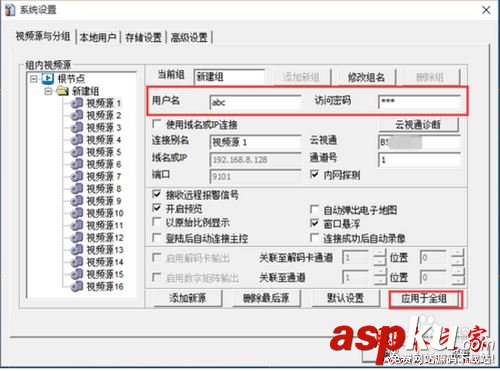500x371 pixels.
Task: Enable 连接成功后自动录像 checkbox
Action: 314,237
